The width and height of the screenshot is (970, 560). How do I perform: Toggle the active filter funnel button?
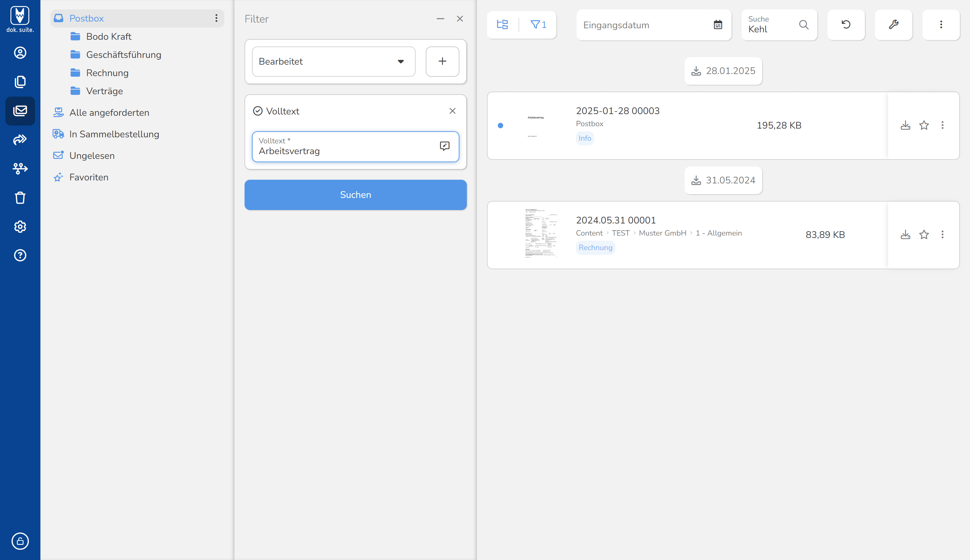pyautogui.click(x=538, y=25)
